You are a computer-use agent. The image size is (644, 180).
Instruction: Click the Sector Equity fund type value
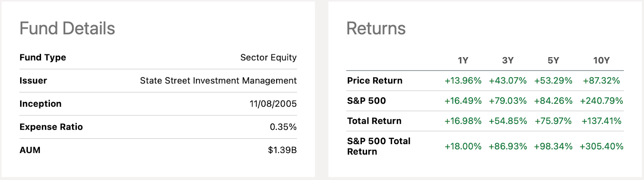(268, 58)
